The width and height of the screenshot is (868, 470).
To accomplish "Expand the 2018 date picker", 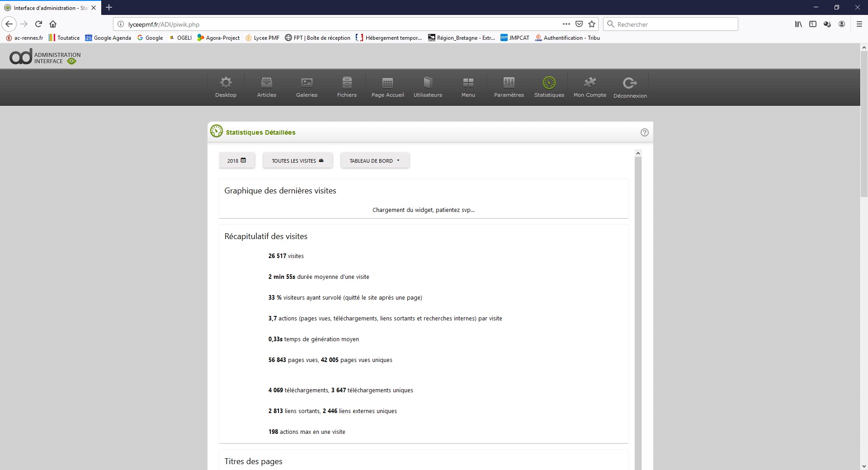I will tap(237, 160).
